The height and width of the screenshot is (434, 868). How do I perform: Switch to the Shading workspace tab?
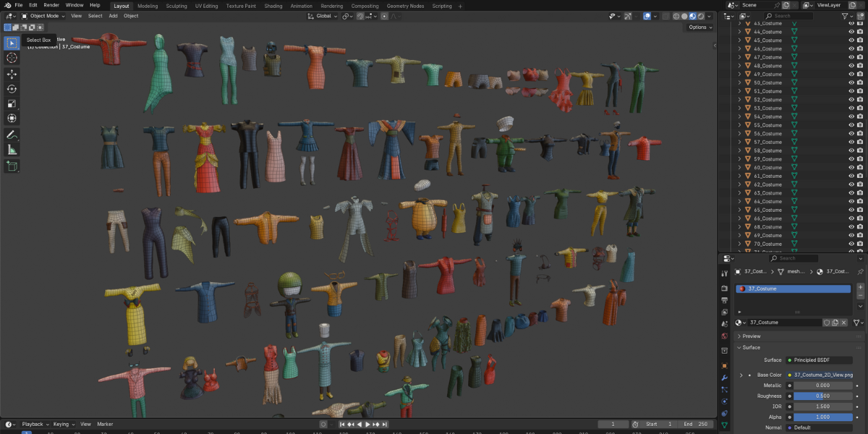click(273, 6)
